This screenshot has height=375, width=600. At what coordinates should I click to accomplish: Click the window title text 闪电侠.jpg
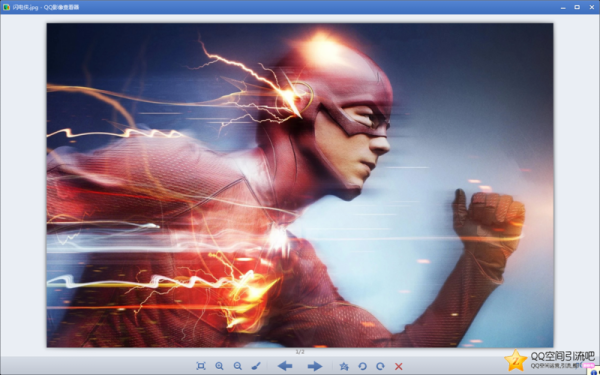[26, 7]
